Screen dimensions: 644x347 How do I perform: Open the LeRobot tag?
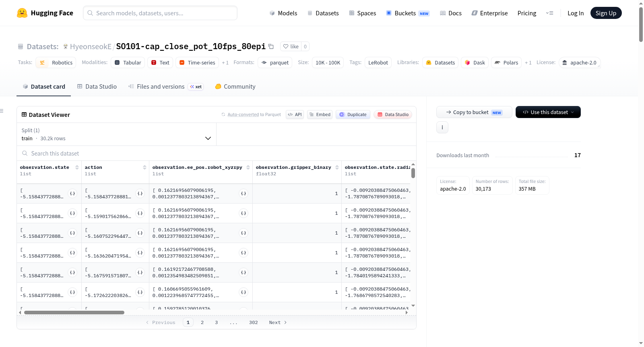378,62
